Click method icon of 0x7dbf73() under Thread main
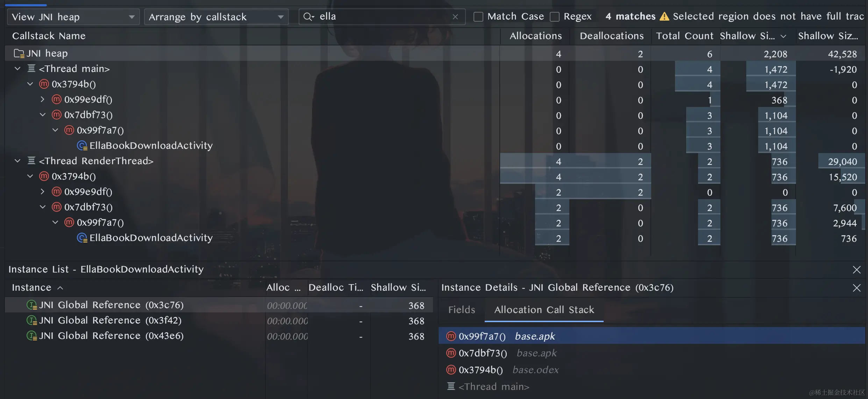868x399 pixels. click(x=57, y=115)
